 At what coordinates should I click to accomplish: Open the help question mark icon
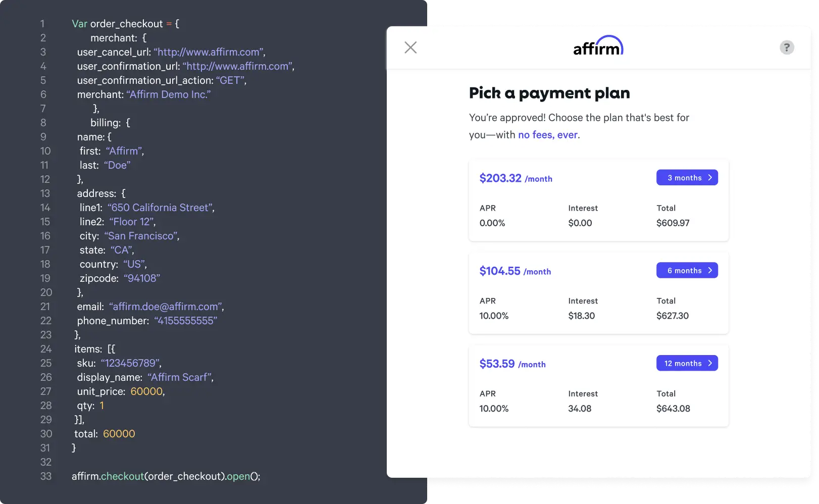point(786,47)
